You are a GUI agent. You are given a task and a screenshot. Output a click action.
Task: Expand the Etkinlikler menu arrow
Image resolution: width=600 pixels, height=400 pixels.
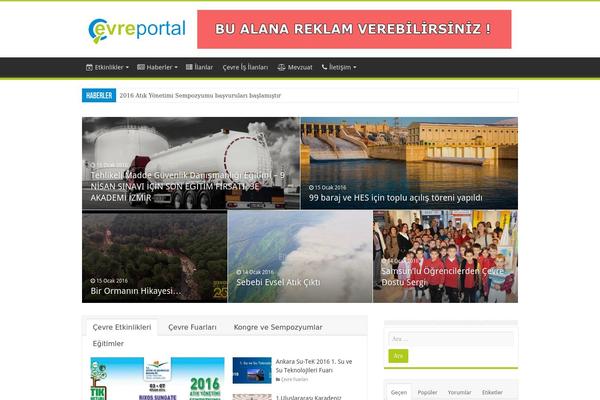(x=127, y=67)
